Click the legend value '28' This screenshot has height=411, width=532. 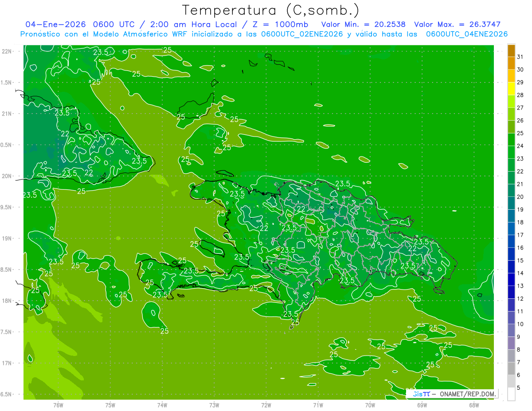click(x=520, y=95)
